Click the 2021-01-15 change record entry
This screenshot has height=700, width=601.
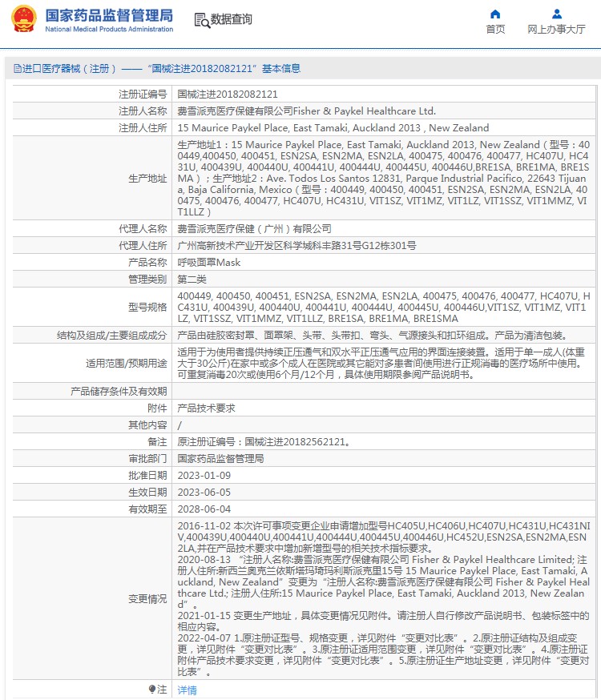(384, 621)
